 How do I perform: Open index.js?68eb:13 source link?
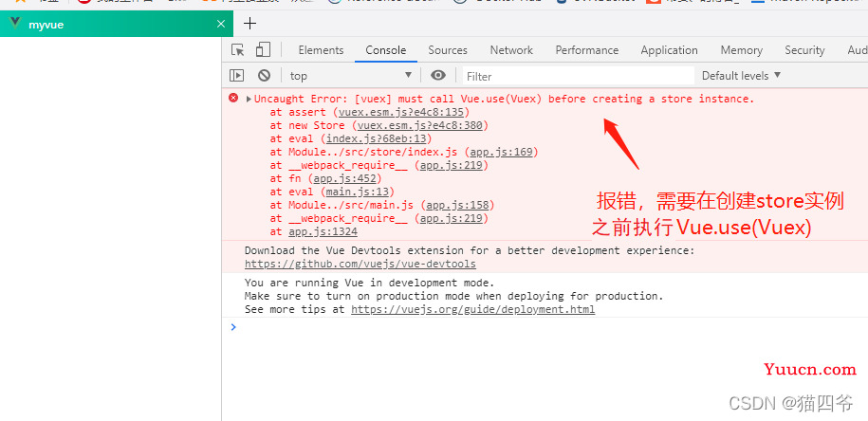click(376, 138)
